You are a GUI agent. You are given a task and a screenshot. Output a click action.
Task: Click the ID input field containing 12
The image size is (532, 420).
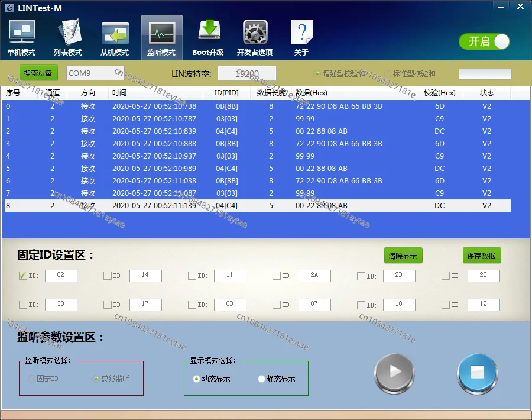484,305
